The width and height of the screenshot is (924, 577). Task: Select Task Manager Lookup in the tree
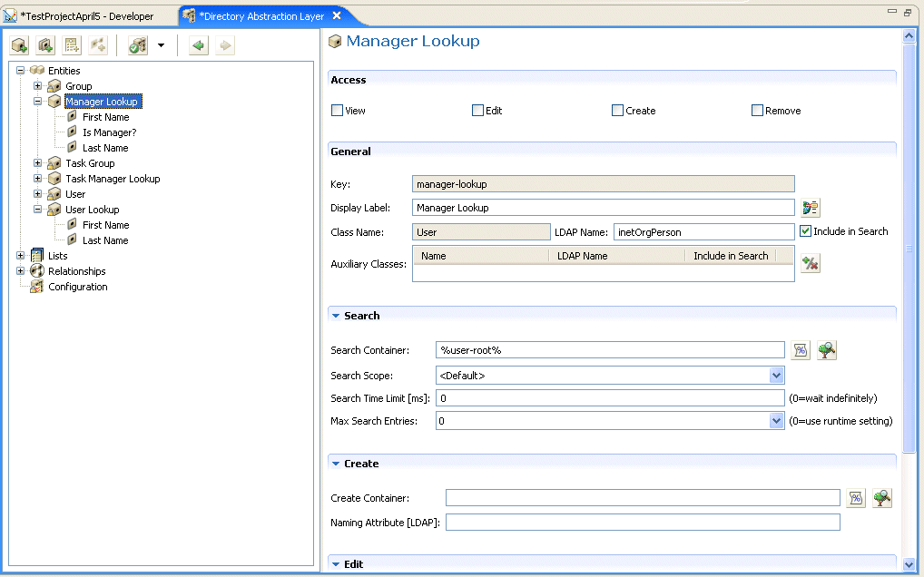click(113, 179)
